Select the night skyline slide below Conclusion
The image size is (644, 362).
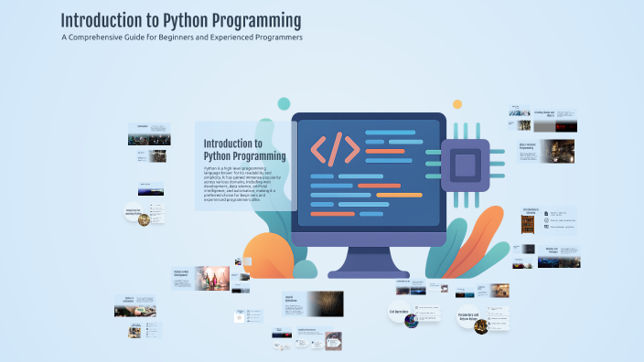[x=151, y=189]
